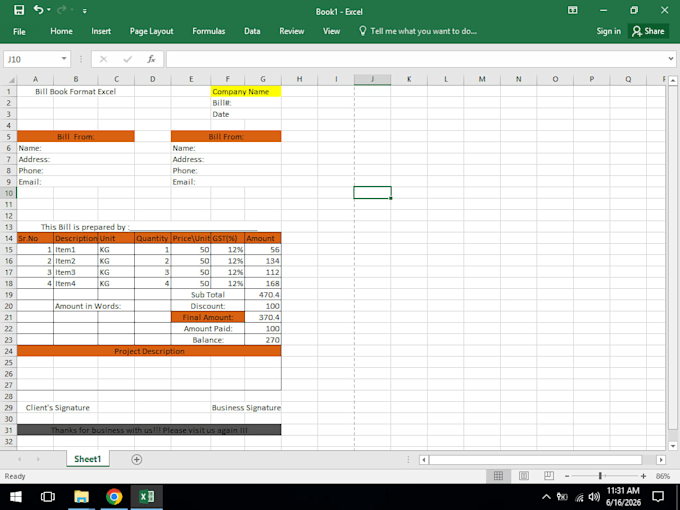Click the Tell me what you want to do box
This screenshot has width=680, height=510.
(x=418, y=31)
